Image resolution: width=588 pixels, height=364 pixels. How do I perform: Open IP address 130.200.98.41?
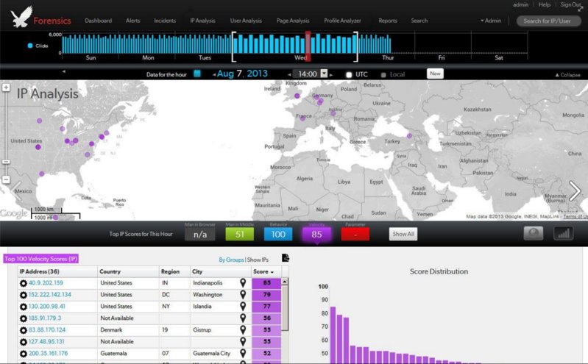47,306
